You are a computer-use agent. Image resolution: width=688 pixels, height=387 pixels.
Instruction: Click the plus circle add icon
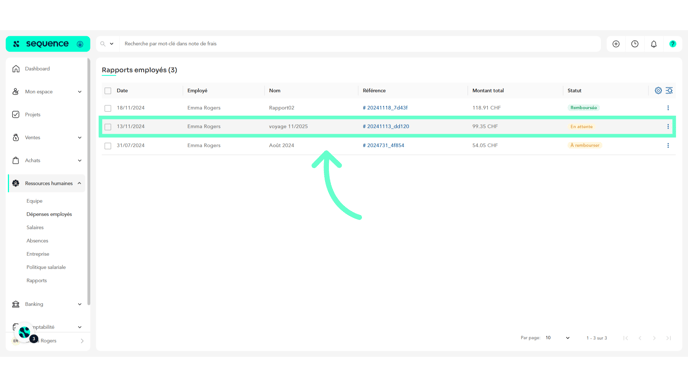(616, 44)
